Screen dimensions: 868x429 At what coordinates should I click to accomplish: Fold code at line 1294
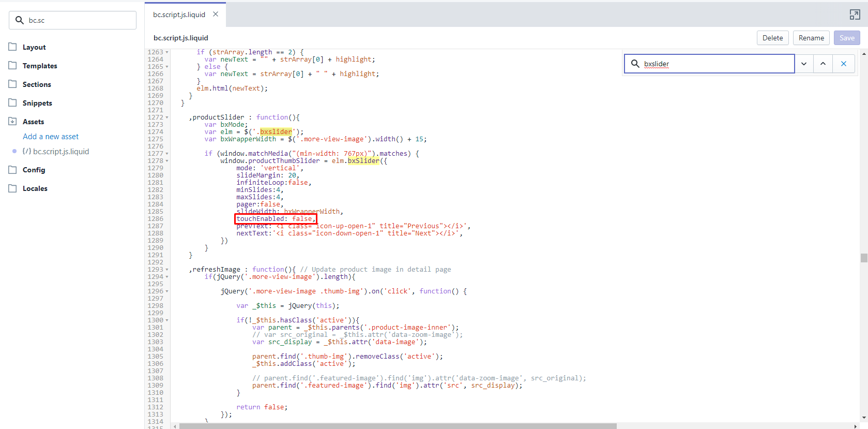[167, 277]
